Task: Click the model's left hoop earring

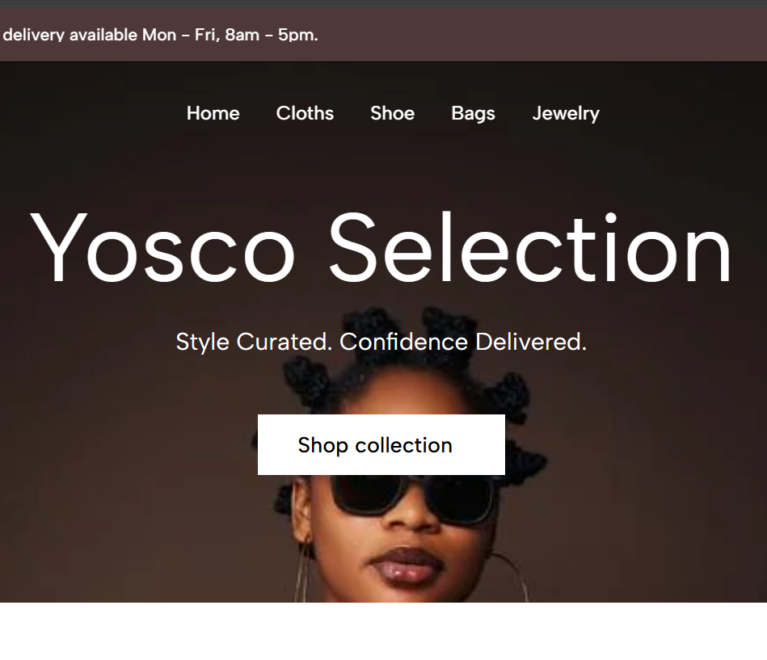Action: point(300,575)
